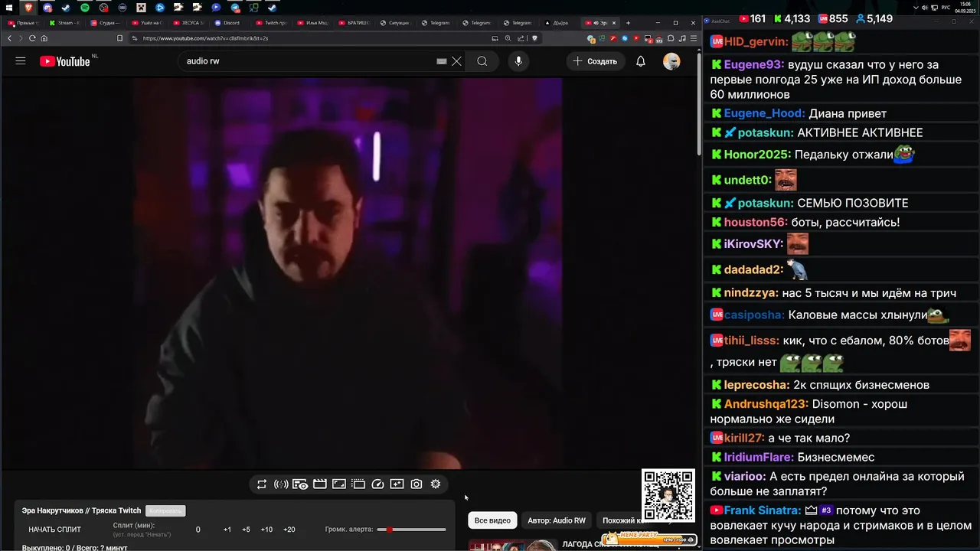The width and height of the screenshot is (980, 551).
Task: Click the eye view-filter icon under the video
Action: coord(300,484)
